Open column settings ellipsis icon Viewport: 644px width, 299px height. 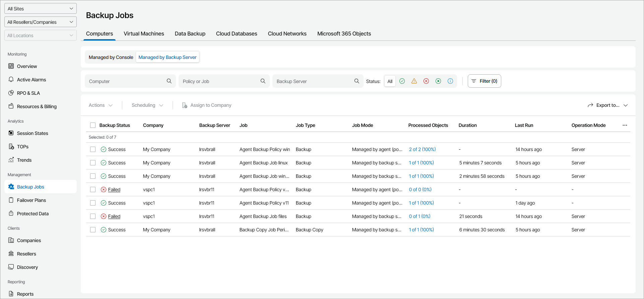pyautogui.click(x=625, y=125)
